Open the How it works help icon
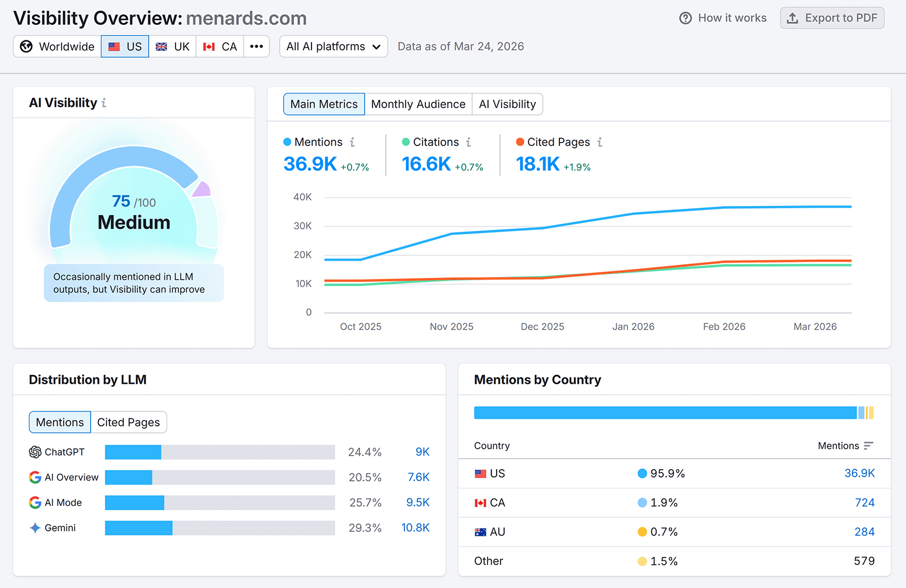This screenshot has width=906, height=588. point(685,18)
